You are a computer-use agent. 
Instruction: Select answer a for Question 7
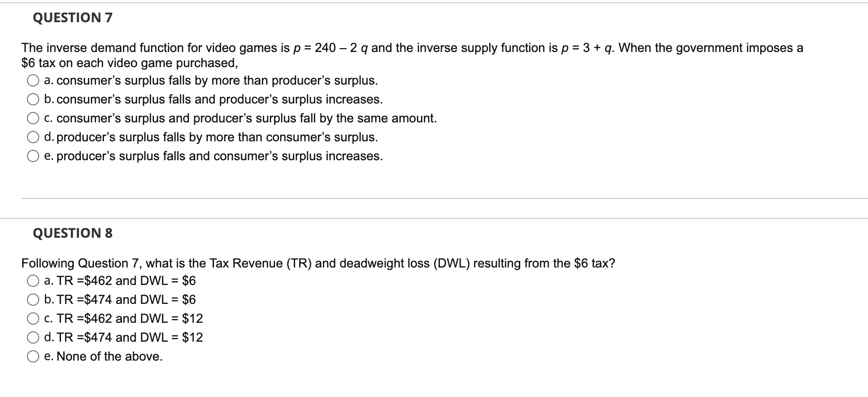pos(33,81)
